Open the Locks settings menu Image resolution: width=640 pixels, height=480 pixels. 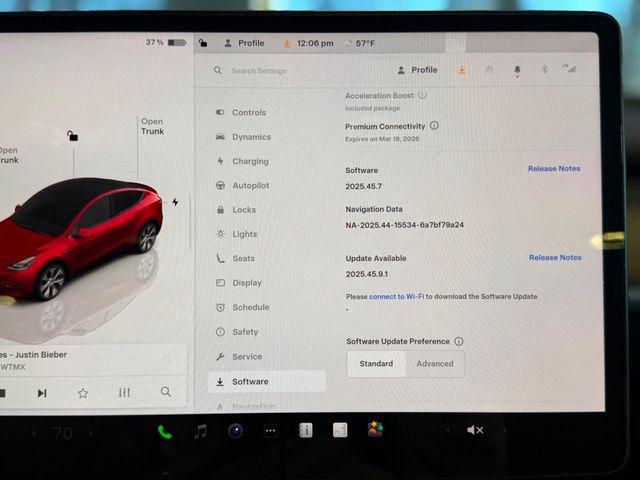244,210
